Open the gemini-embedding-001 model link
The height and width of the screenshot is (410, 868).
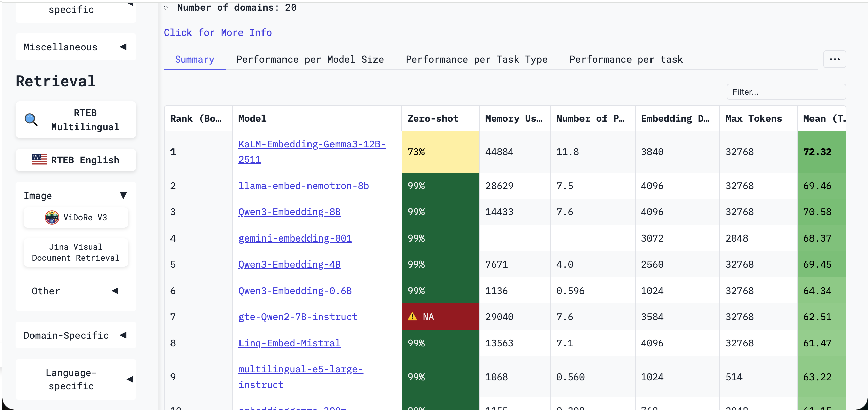[x=295, y=238]
